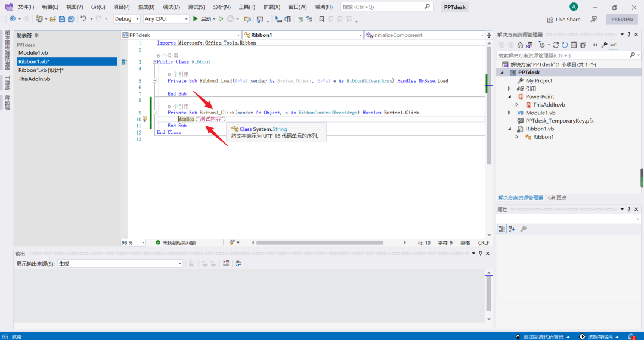Screen dimensions: 644x340
Task: Click the Open File folder icon
Action: click(53, 19)
